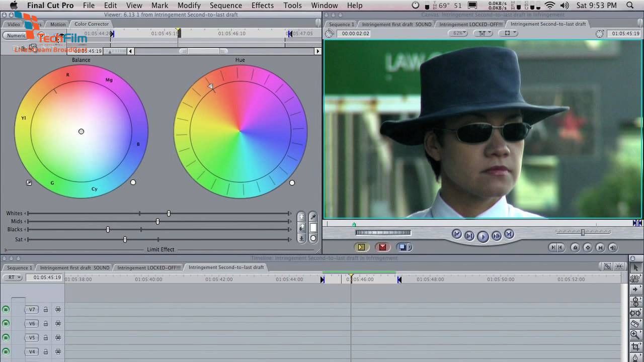Select Intringement LOCKED-OFF!!! tab in Timeline
644x362 pixels.
149,267
